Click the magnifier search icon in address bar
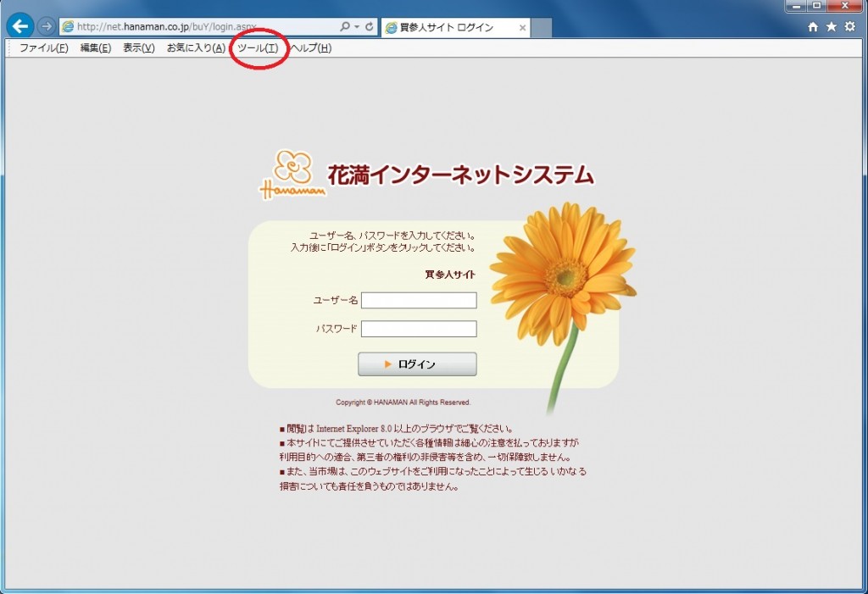Screen dimensions: 868x594 (x=345, y=27)
